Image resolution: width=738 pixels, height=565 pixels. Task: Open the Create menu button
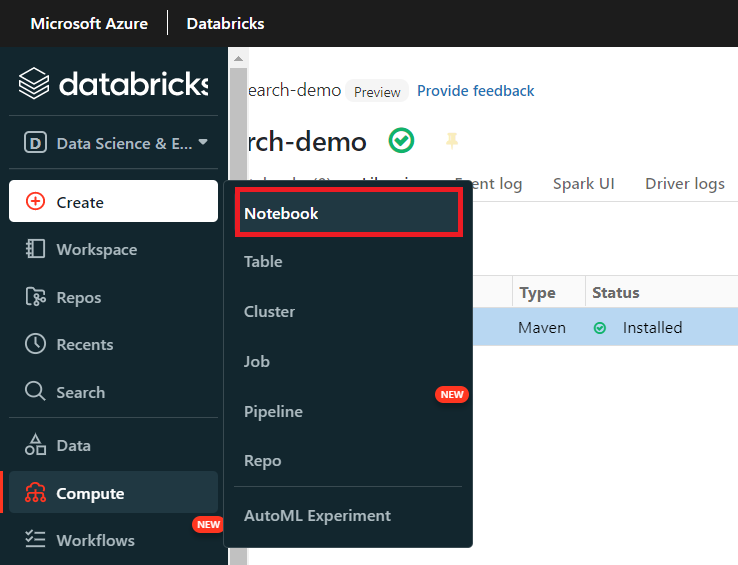tap(113, 201)
